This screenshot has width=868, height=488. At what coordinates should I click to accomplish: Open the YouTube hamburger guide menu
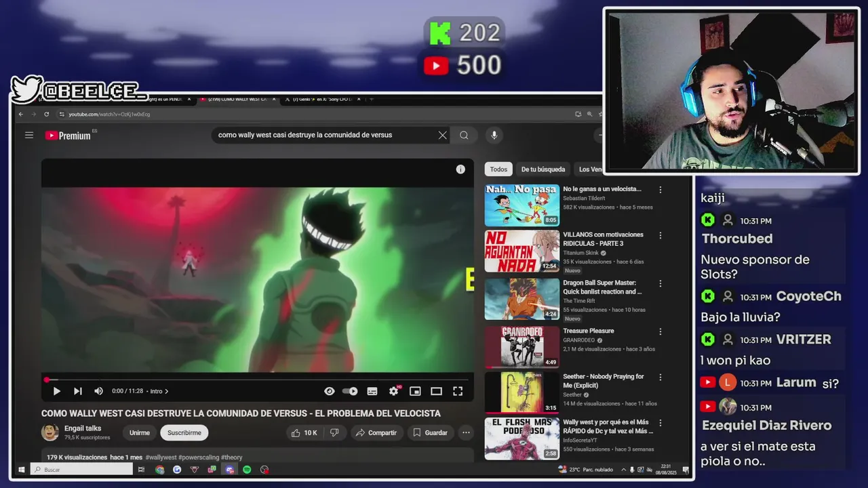click(x=29, y=135)
